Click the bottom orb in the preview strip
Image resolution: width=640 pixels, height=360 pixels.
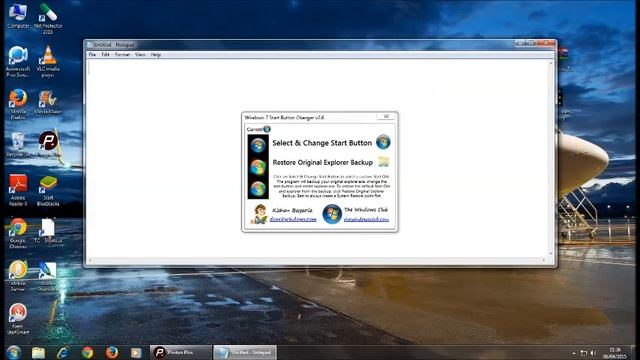258,189
